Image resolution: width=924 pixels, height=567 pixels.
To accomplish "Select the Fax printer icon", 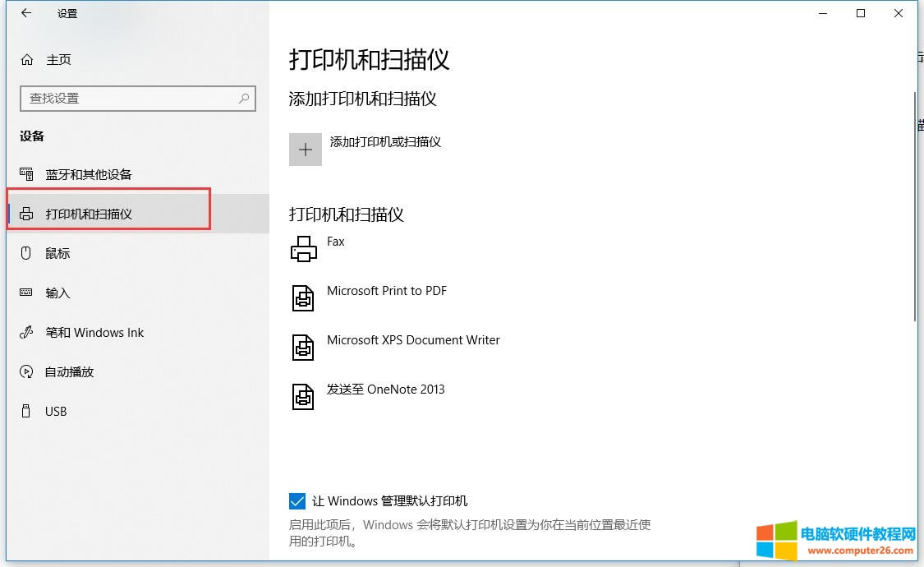I will pos(303,249).
